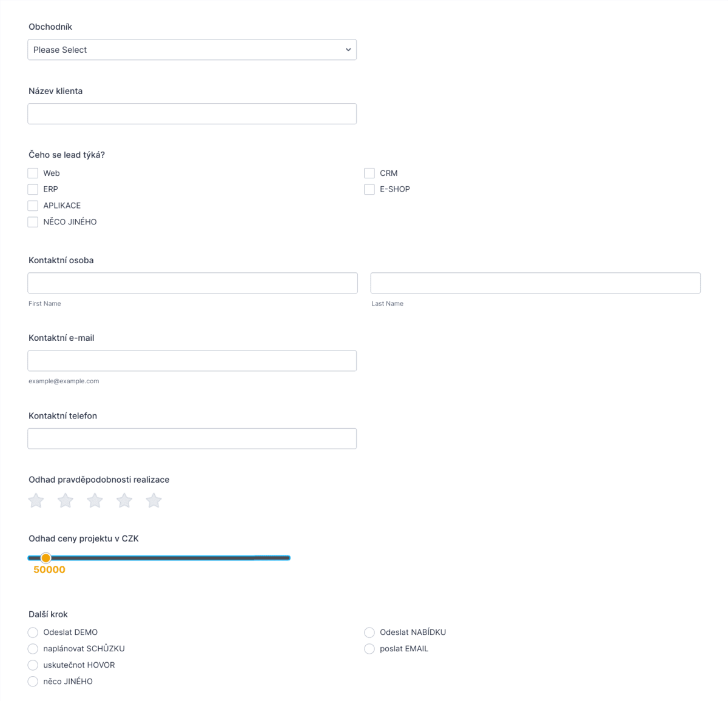Tick the APLIKACE checkbox
728x701 pixels.
click(x=33, y=206)
